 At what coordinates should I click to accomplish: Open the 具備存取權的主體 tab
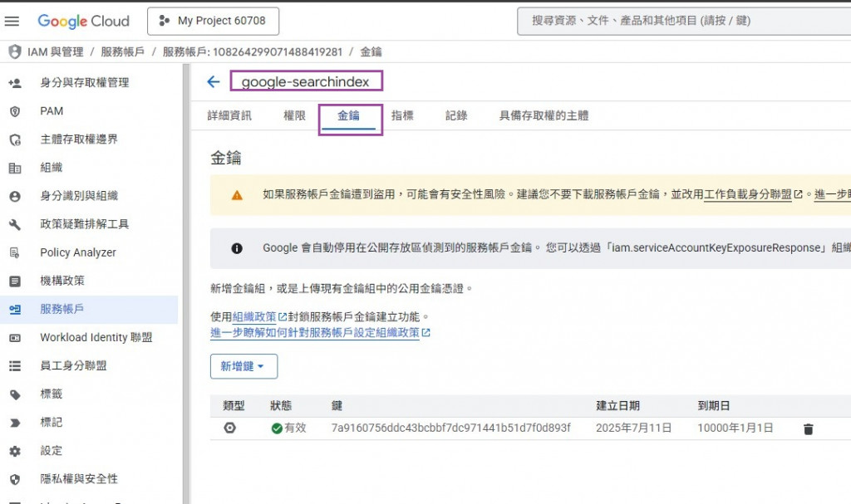click(x=544, y=115)
